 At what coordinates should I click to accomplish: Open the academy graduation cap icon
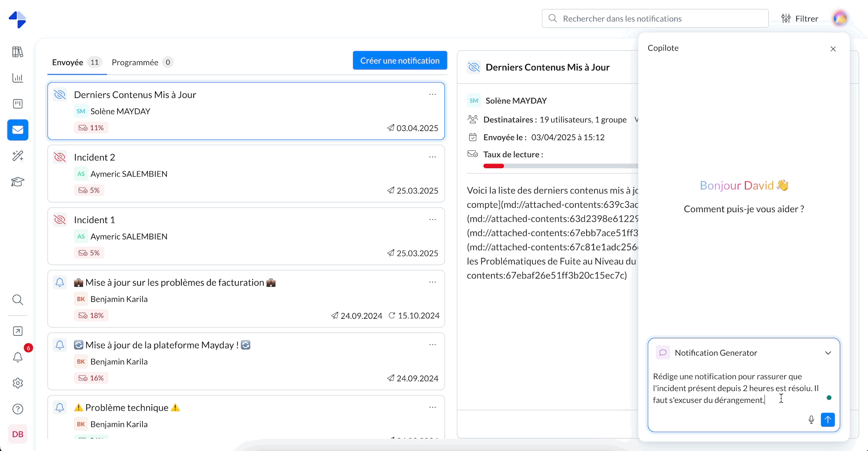tap(18, 182)
